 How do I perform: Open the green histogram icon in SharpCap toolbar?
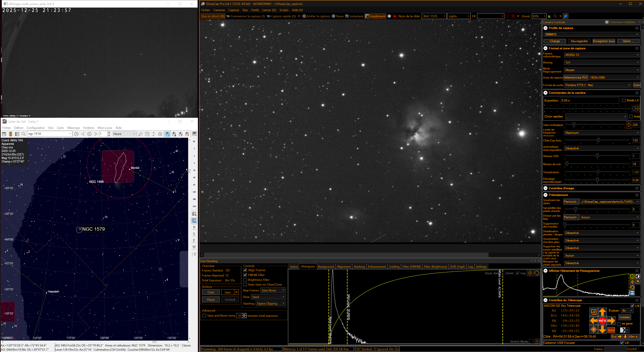(550, 16)
